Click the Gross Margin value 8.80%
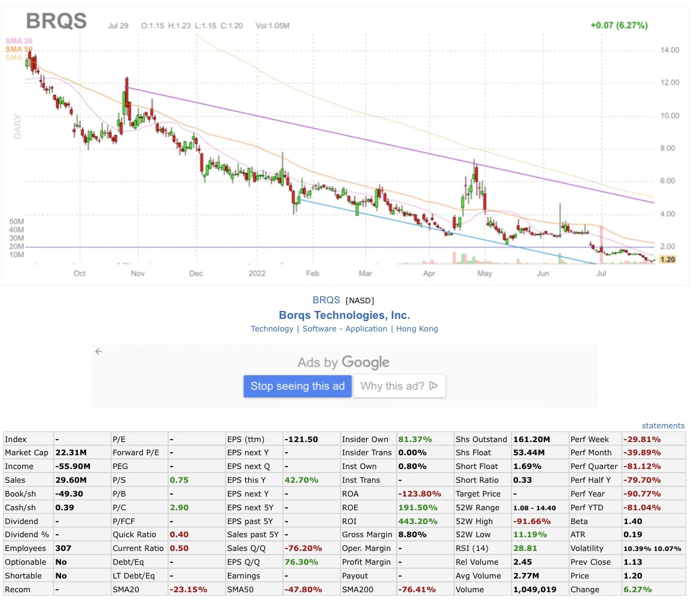700x603 pixels. (x=412, y=535)
